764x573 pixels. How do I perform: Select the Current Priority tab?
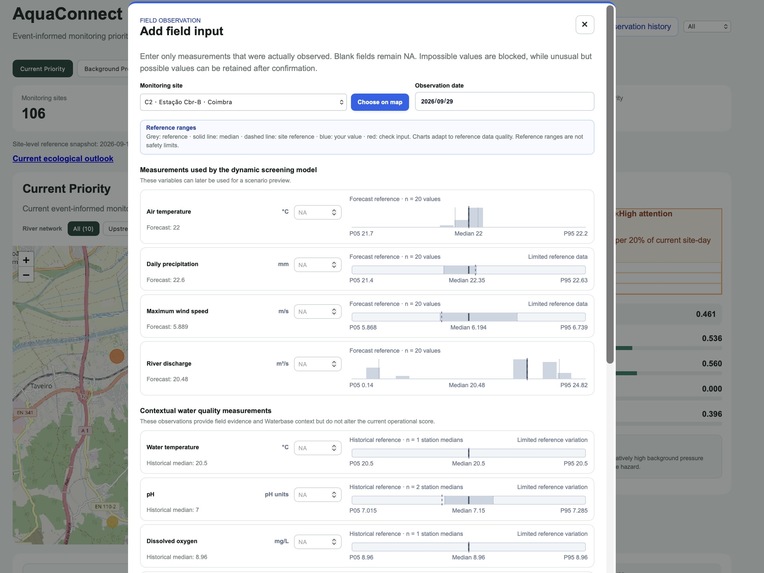pos(42,69)
